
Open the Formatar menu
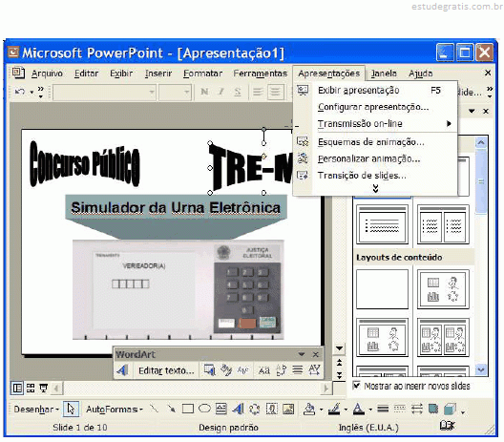pos(202,74)
